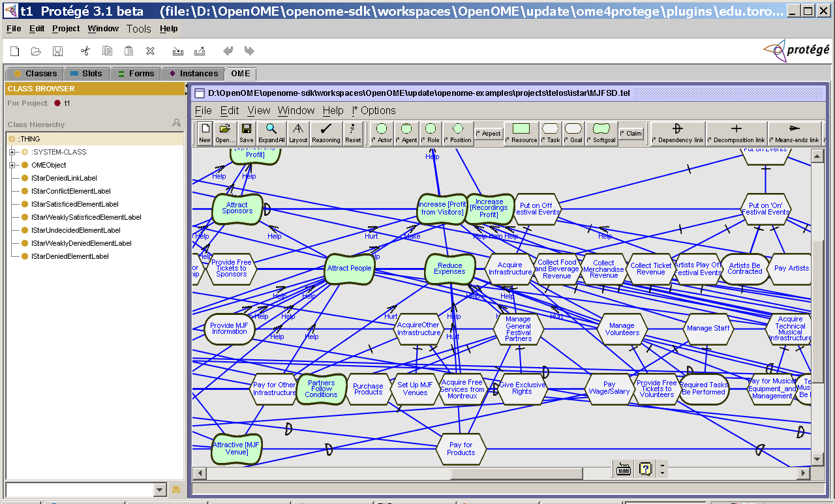Select the Decomposition link tool
This screenshot has width=835, height=504.
[736, 133]
